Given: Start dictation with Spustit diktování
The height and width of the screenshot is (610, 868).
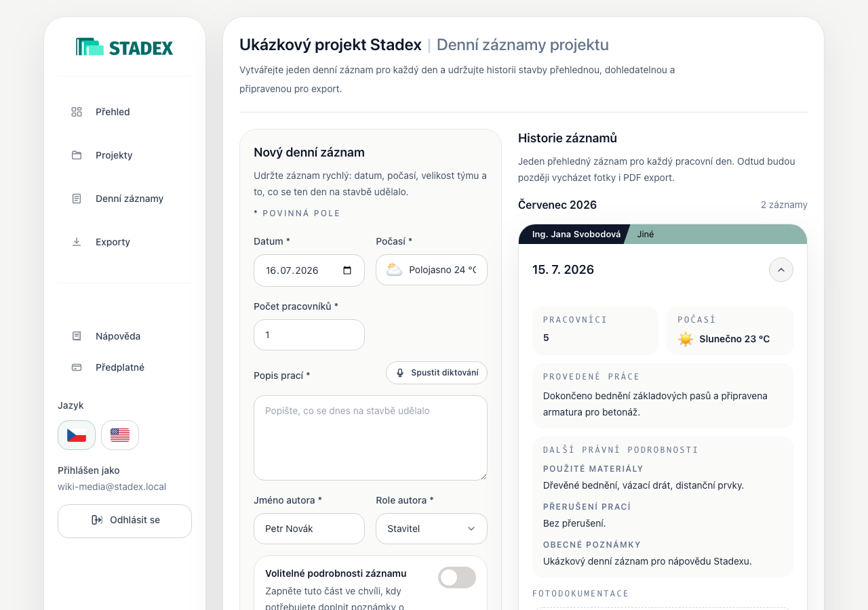Looking at the screenshot, I should click(437, 373).
